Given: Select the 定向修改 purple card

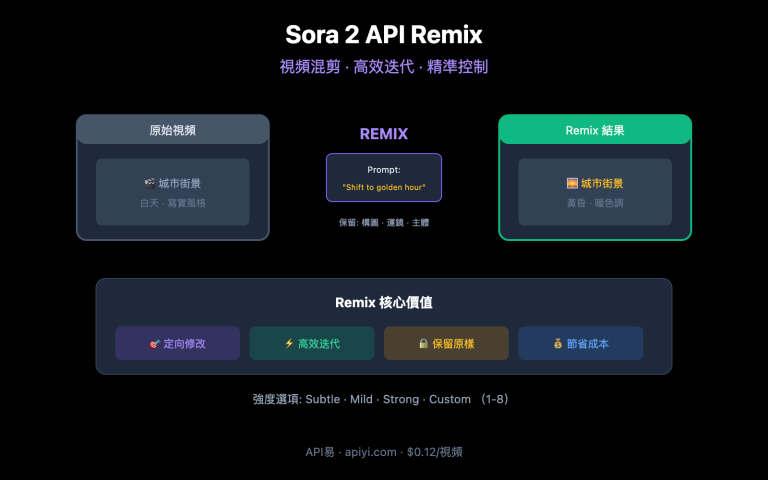Looking at the screenshot, I should [177, 343].
